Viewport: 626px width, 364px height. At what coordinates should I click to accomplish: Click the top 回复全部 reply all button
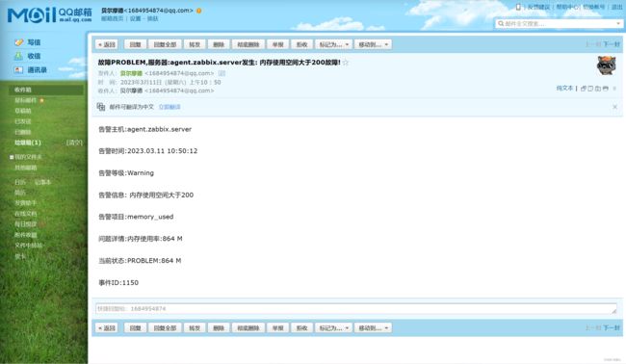pos(165,44)
